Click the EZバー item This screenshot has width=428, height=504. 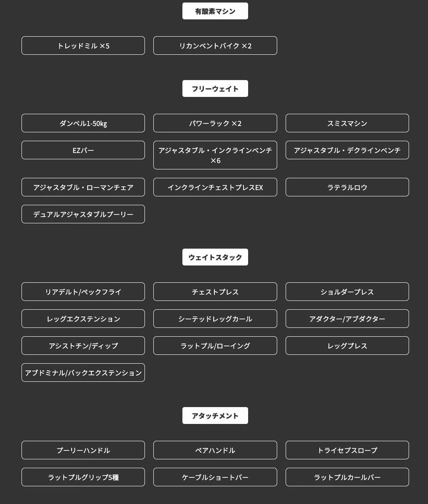pyautogui.click(x=83, y=150)
